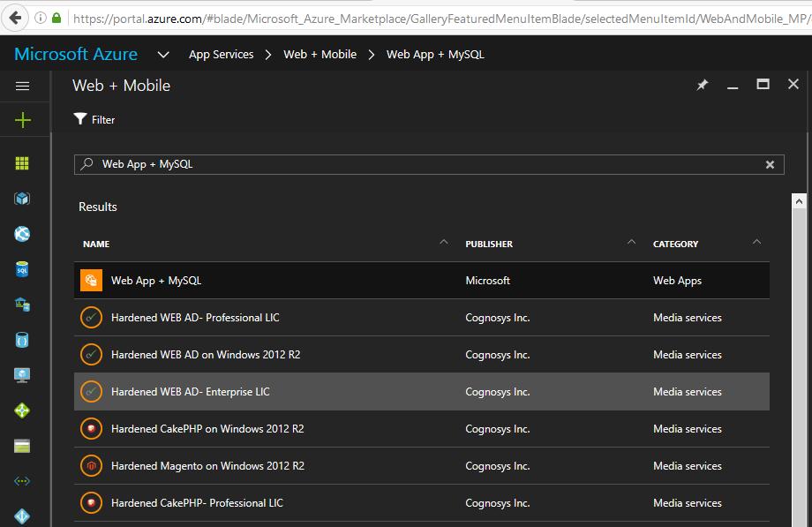Click Web App + MySQL in the breadcrumb
812x527 pixels.
pos(435,55)
